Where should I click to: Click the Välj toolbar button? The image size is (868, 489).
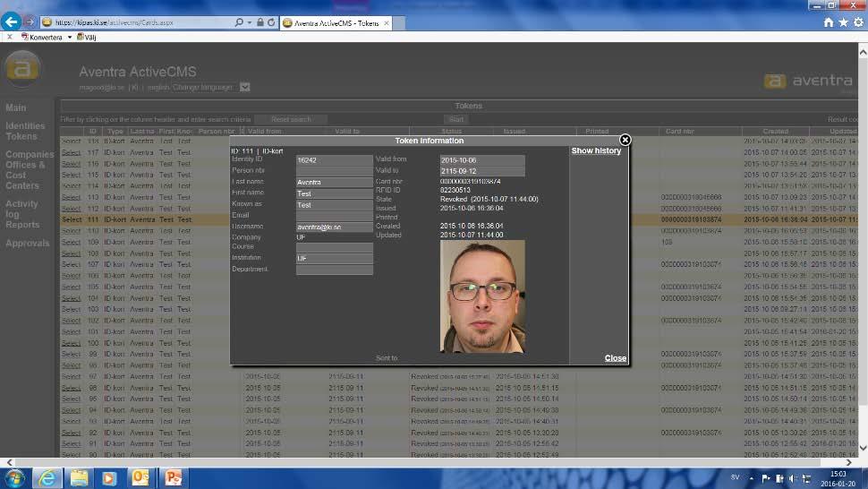87,37
